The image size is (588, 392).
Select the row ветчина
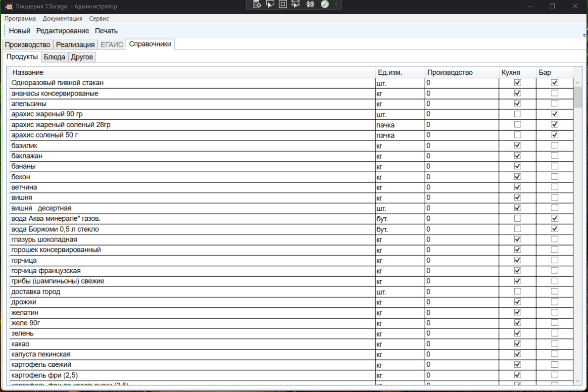pyautogui.click(x=292, y=188)
